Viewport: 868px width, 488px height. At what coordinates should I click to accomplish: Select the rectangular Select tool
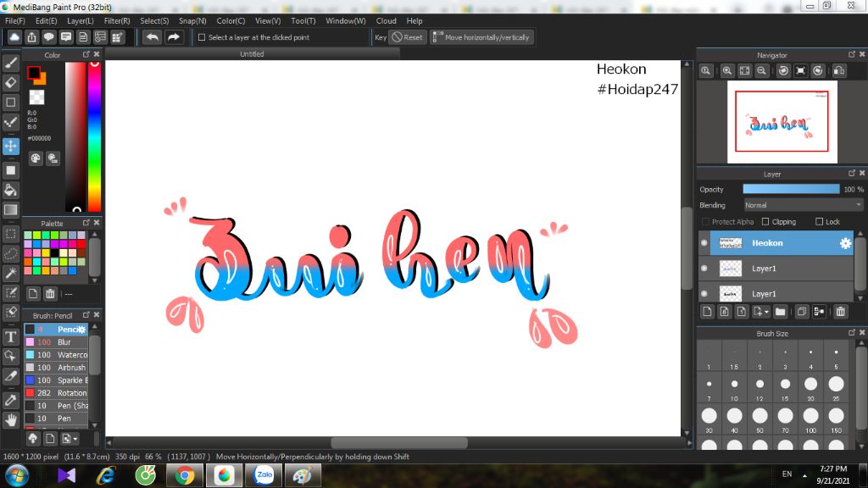tap(10, 234)
